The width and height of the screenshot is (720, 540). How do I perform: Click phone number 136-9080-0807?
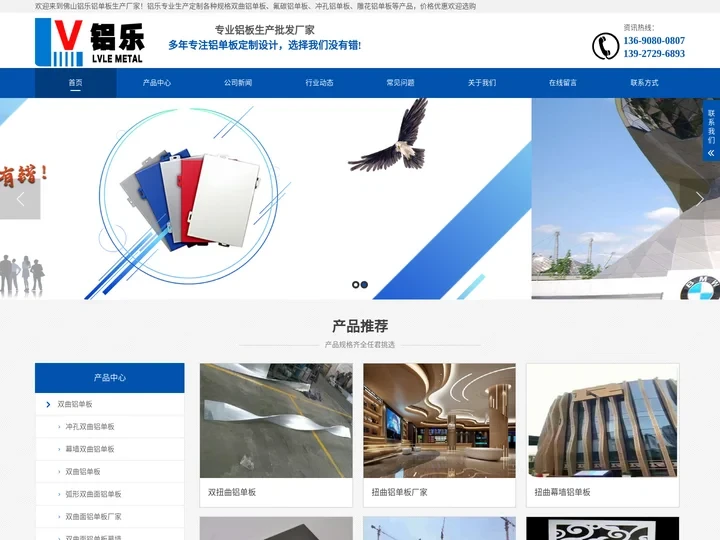(654, 40)
